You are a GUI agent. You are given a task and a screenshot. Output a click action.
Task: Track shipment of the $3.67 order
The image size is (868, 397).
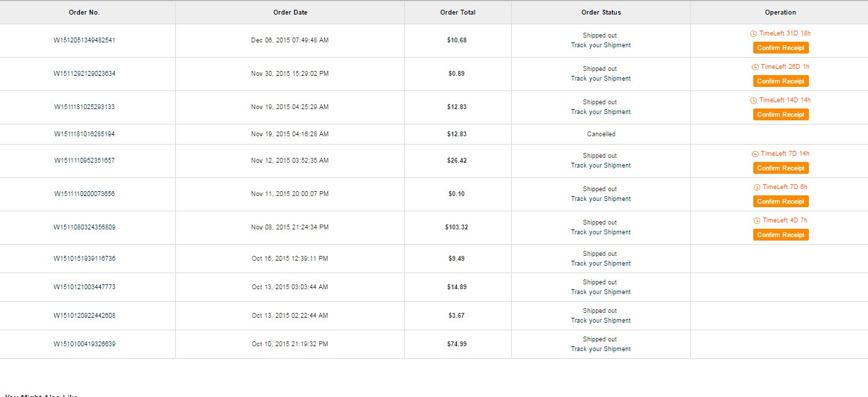(601, 321)
